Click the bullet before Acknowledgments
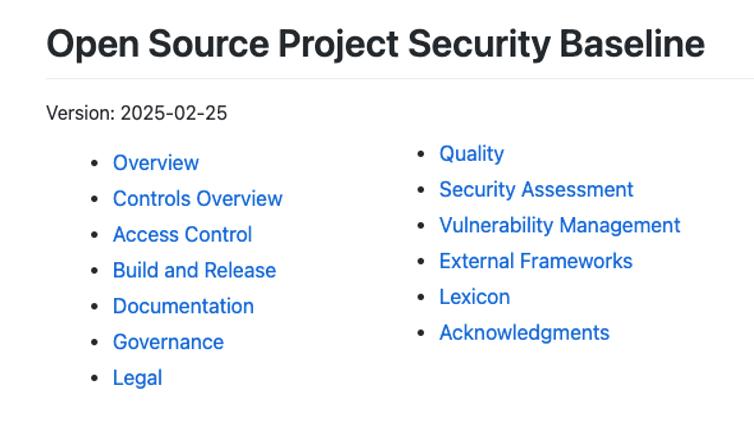754x424 pixels. coord(421,335)
